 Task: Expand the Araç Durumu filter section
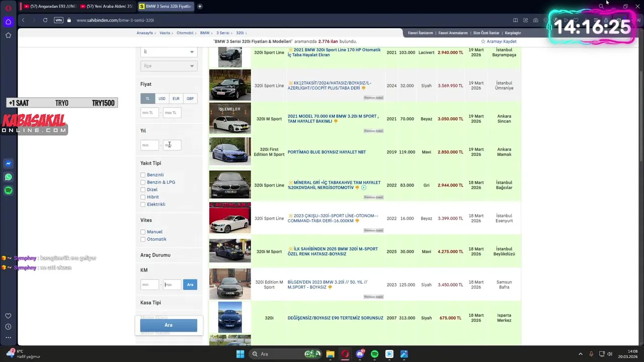(x=155, y=255)
